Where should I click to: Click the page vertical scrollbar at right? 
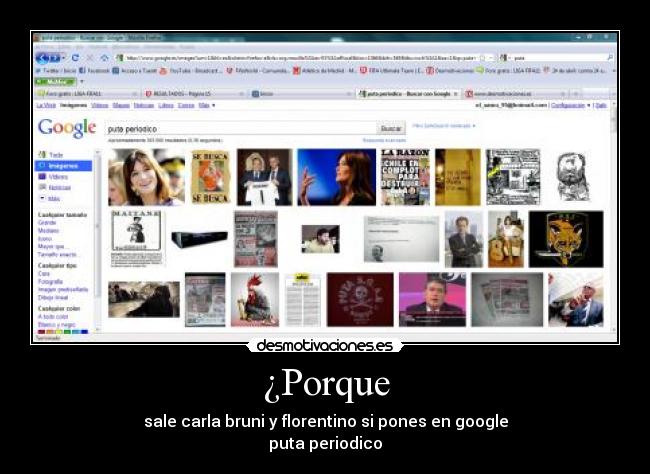click(x=614, y=216)
